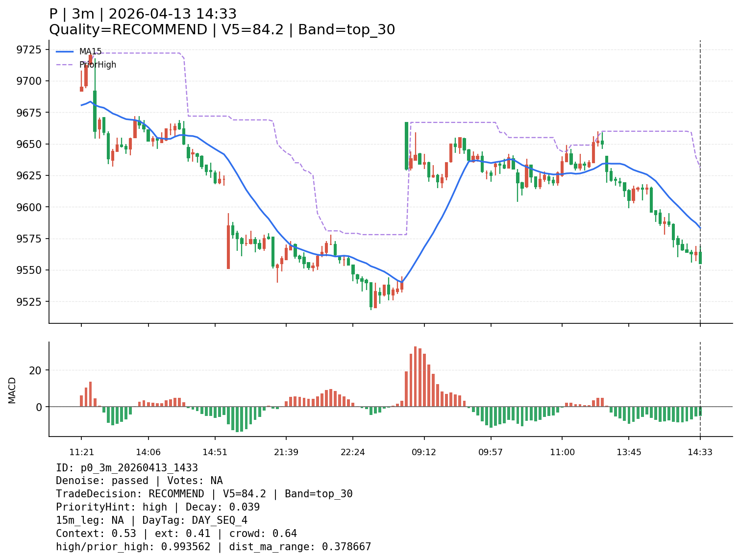
Task: Click the MACD y-axis title
Action: click(12, 390)
